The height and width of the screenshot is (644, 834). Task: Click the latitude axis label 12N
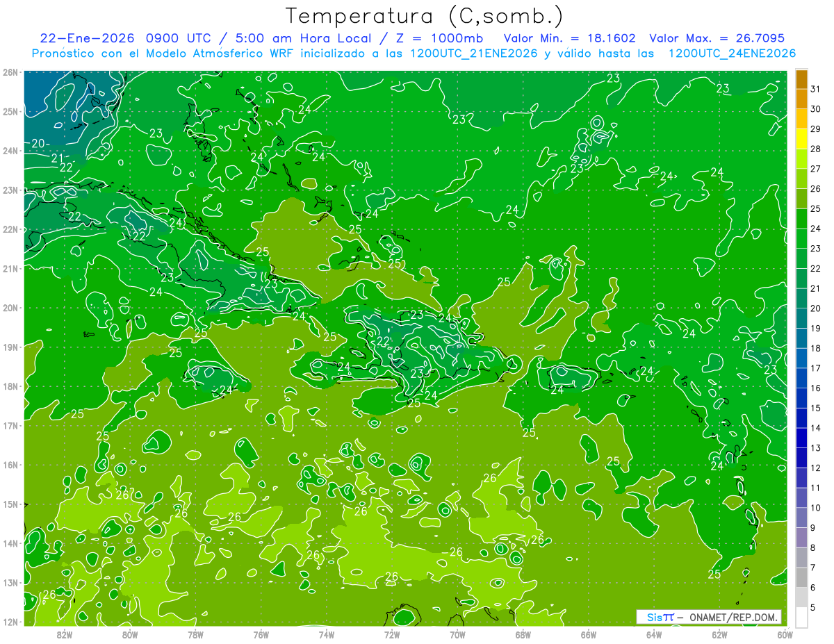tap(10, 622)
